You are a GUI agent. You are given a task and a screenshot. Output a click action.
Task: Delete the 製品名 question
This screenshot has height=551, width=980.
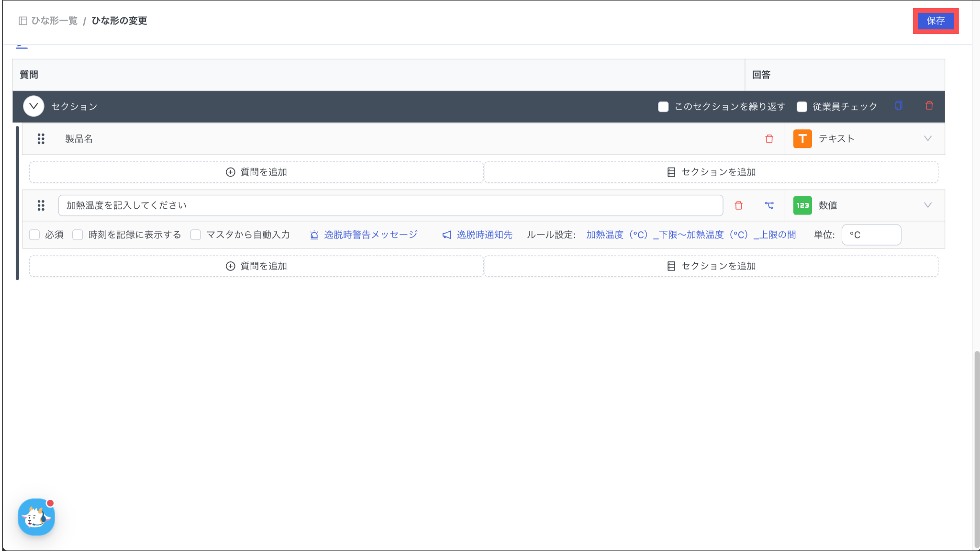point(769,139)
